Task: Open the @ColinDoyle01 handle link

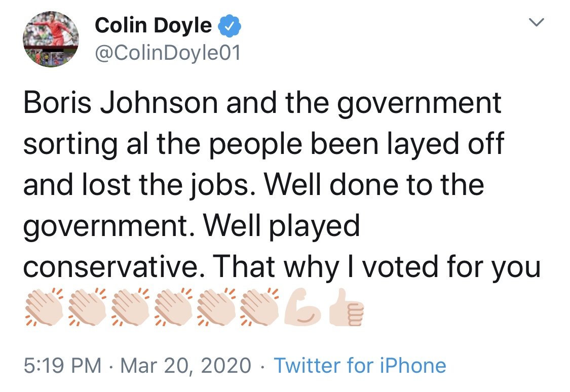Action: click(168, 52)
